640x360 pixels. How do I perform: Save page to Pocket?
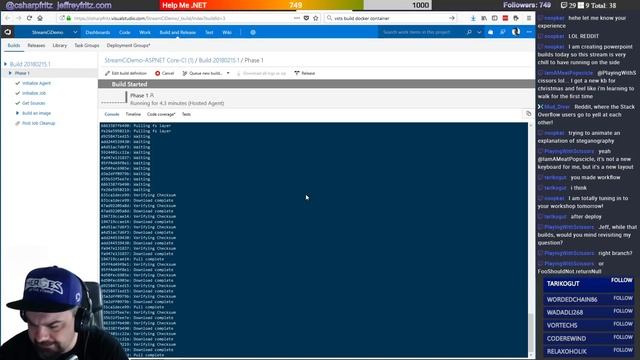point(306,18)
